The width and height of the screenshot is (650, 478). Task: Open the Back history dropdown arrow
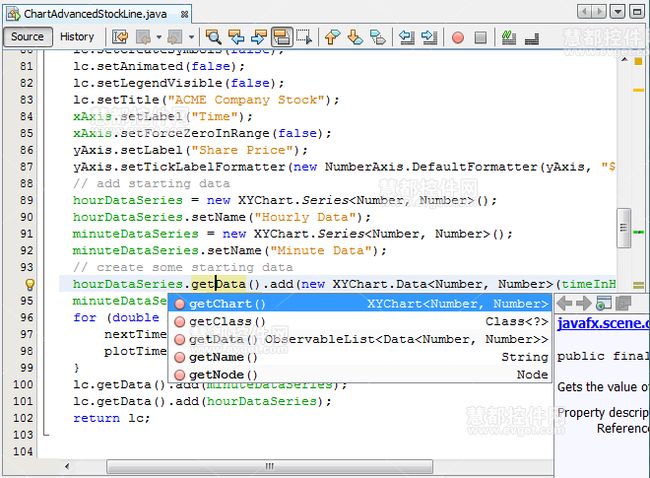[159, 37]
